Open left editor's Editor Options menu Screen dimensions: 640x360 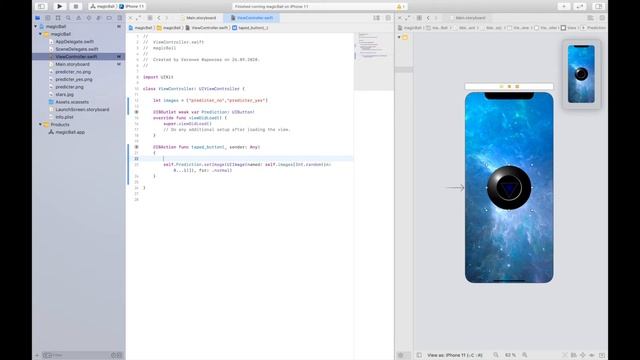[x=376, y=18]
